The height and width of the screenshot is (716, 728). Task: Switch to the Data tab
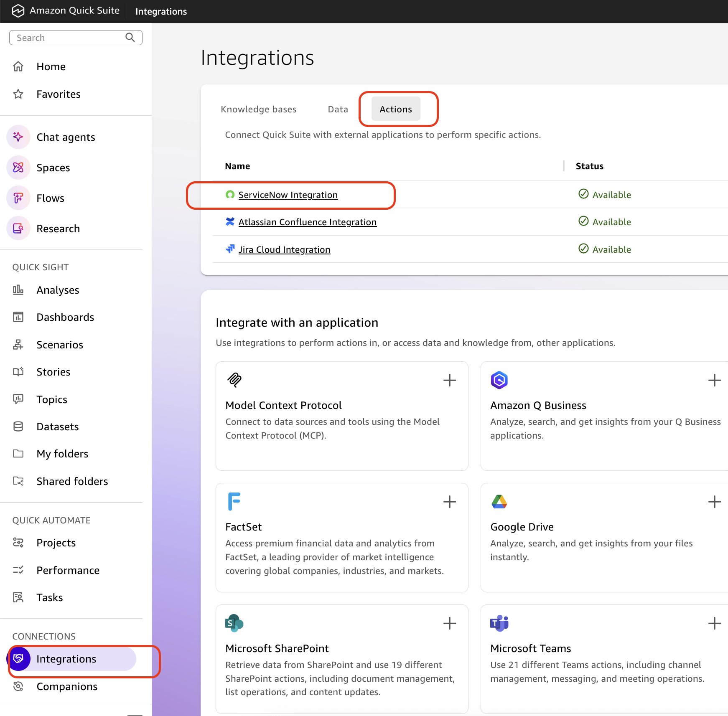coord(337,109)
